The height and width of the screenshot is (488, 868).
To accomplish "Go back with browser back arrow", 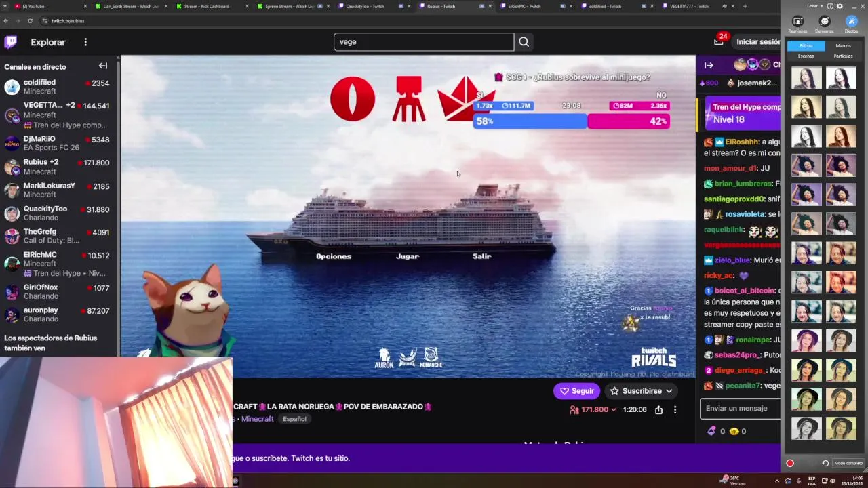I will click(6, 21).
